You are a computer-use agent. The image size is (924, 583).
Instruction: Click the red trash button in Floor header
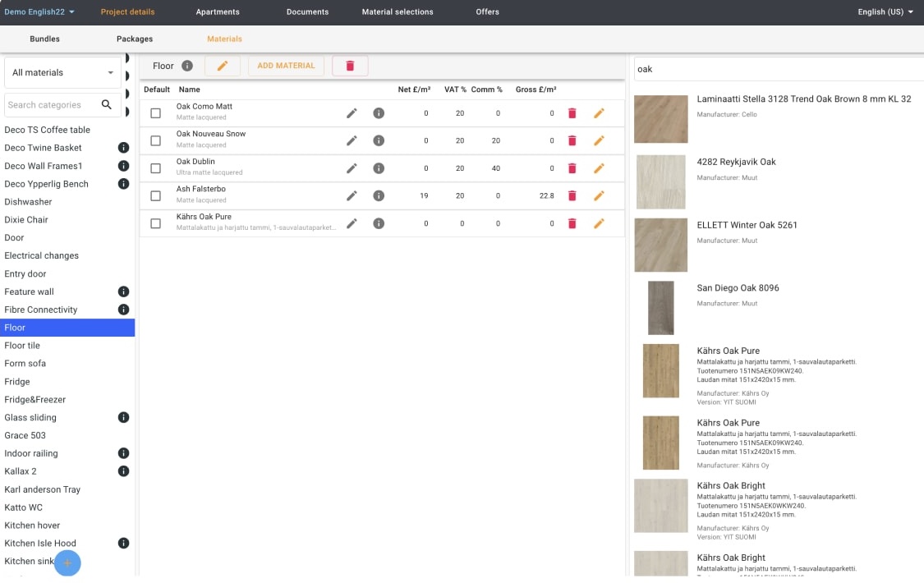[350, 66]
